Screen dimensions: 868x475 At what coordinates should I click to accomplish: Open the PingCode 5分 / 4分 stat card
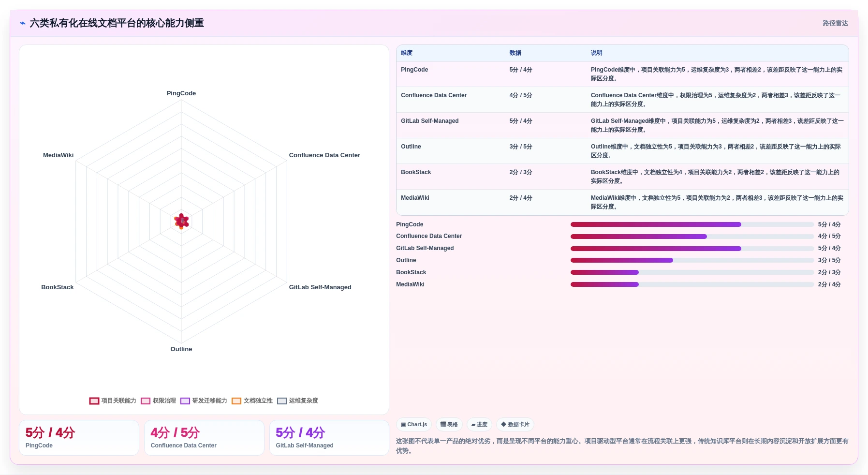coord(79,438)
